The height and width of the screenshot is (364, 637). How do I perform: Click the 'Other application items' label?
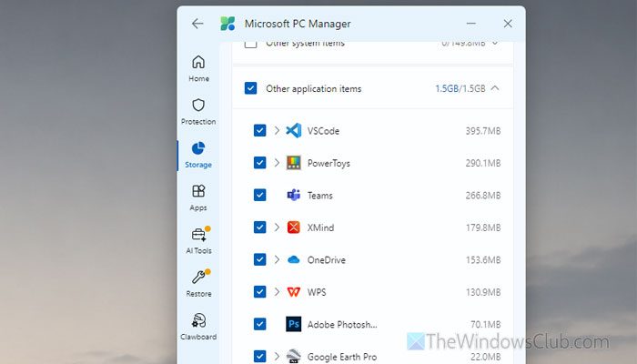click(x=314, y=88)
